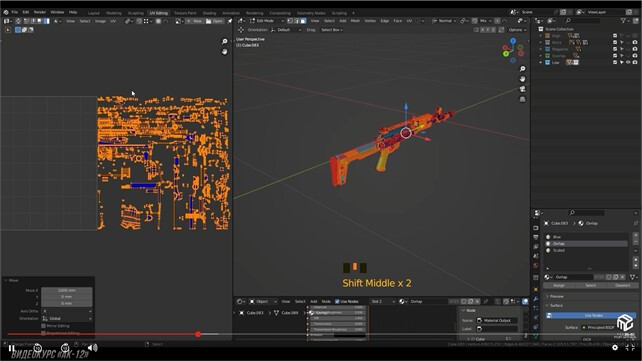Click the Assign material button

click(x=559, y=285)
